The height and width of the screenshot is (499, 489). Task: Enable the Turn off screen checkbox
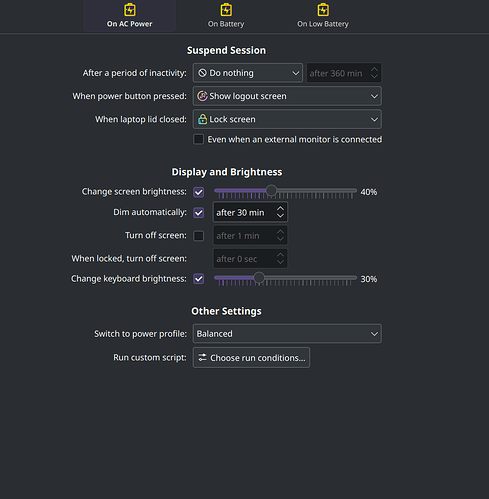[199, 236]
